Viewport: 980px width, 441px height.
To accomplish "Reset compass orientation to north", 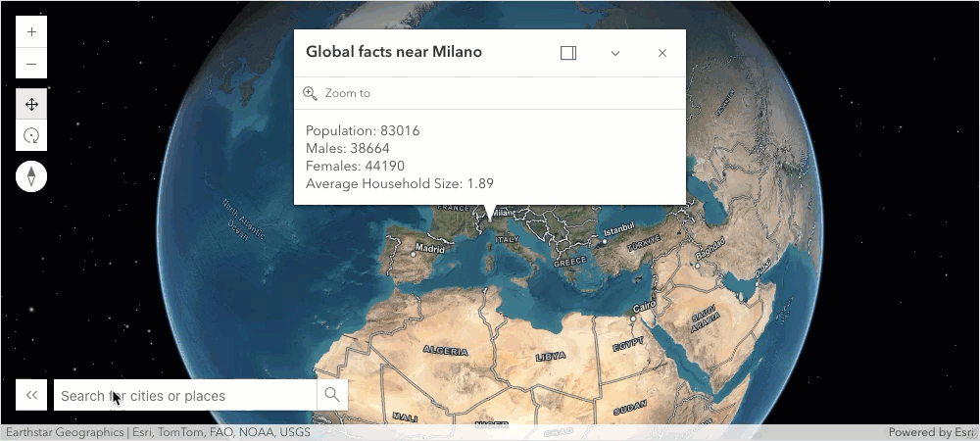I will click(x=31, y=176).
